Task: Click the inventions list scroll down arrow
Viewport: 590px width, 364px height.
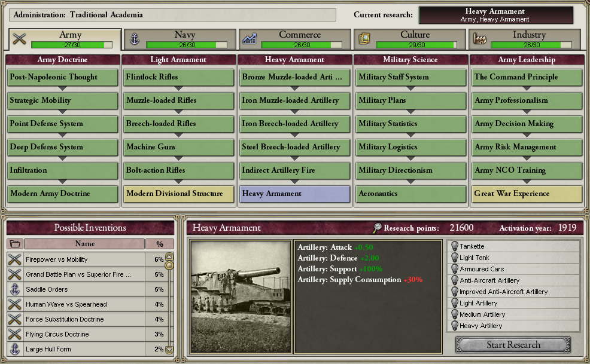Action: click(x=169, y=350)
